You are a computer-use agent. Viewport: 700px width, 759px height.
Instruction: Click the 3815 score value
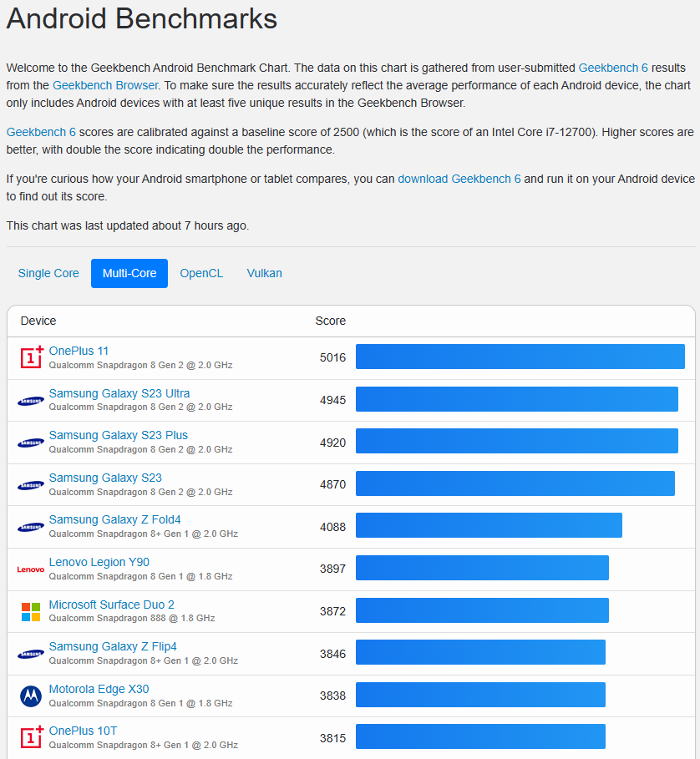pyautogui.click(x=332, y=738)
